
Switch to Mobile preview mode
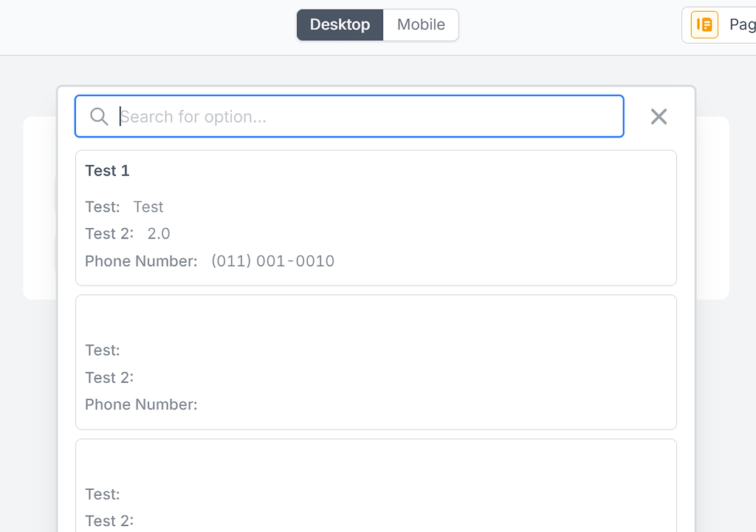pos(420,24)
